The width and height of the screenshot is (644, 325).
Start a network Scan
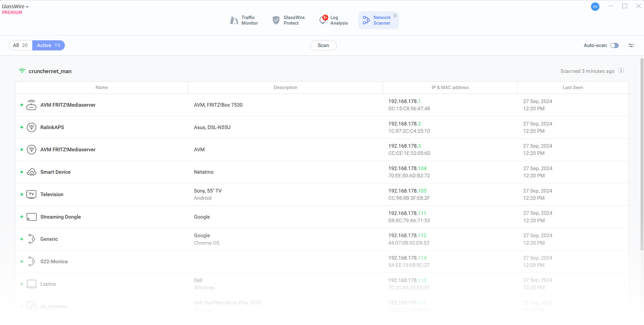click(323, 45)
